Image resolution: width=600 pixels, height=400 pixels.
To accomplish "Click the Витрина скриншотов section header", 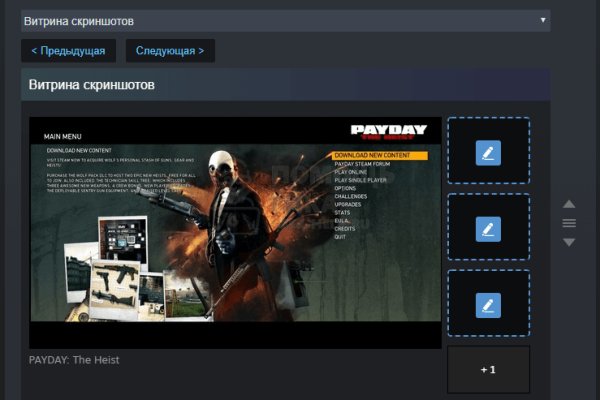I will pos(92,85).
